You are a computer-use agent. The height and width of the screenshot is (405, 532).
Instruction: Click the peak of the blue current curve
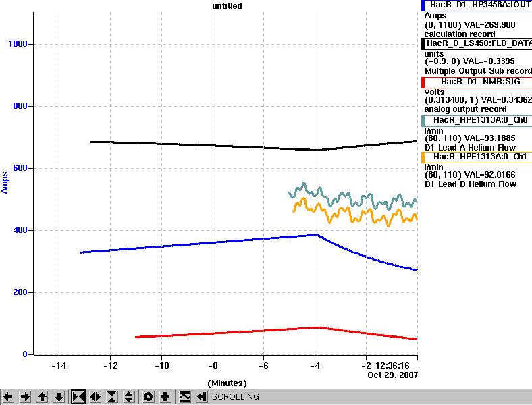pos(315,234)
